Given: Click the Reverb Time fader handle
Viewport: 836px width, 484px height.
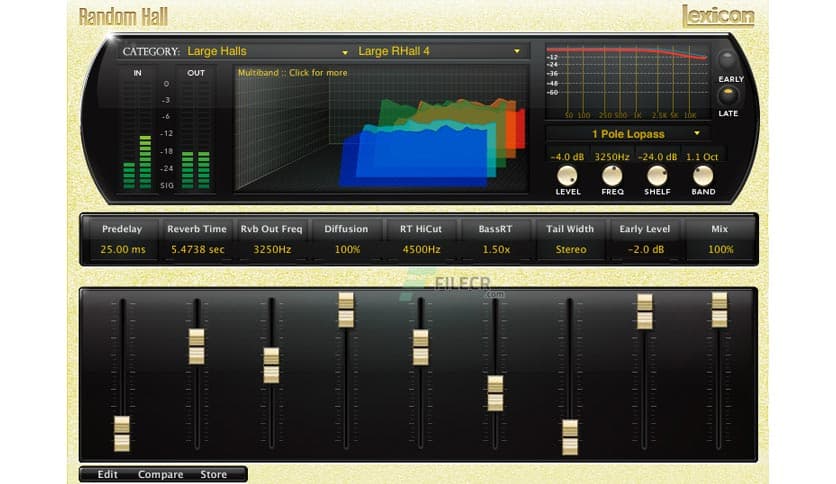Looking at the screenshot, I should pyautogui.click(x=197, y=346).
